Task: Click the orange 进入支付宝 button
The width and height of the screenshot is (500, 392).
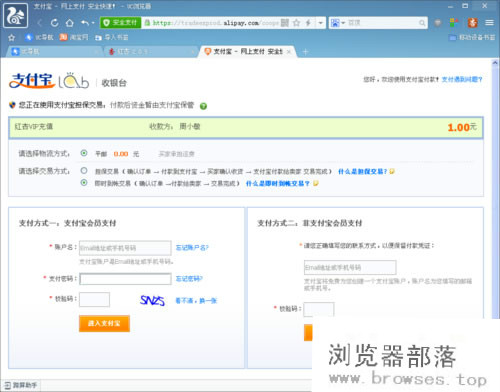Action: click(x=104, y=323)
